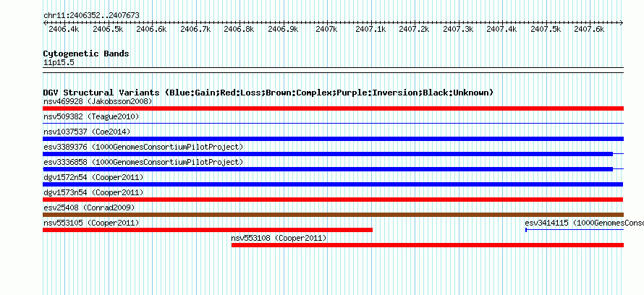
Task: Click the esv3389376 variant label
Action: tap(143, 147)
